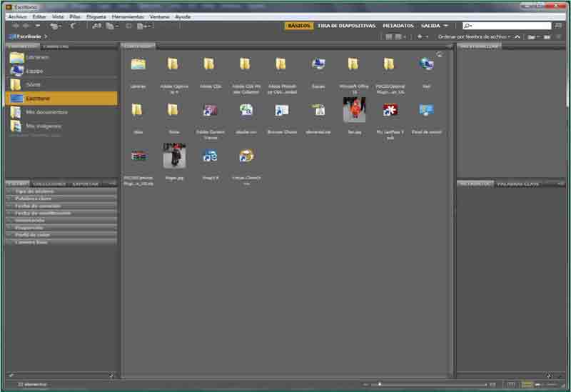Click the forward navigation arrow in toolbar
The image size is (571, 392).
[26, 26]
